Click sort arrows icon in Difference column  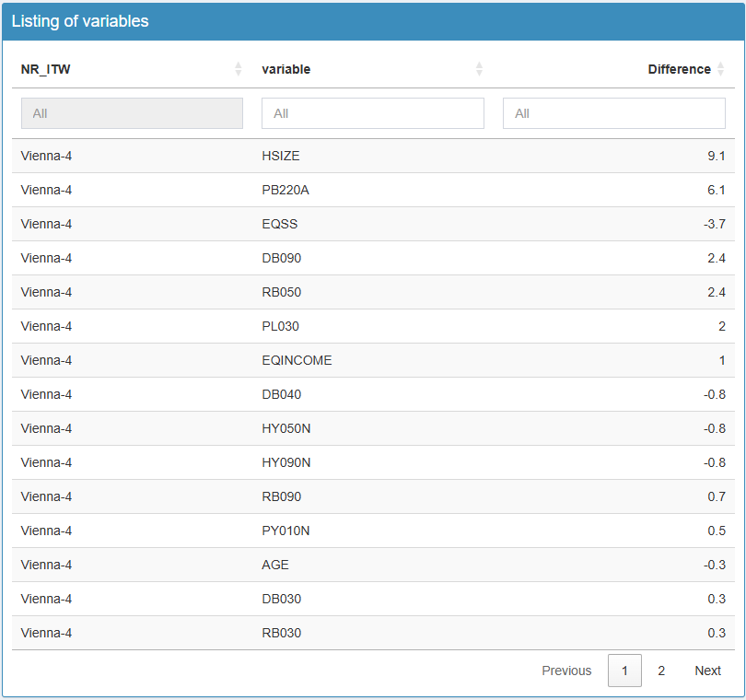(x=720, y=69)
